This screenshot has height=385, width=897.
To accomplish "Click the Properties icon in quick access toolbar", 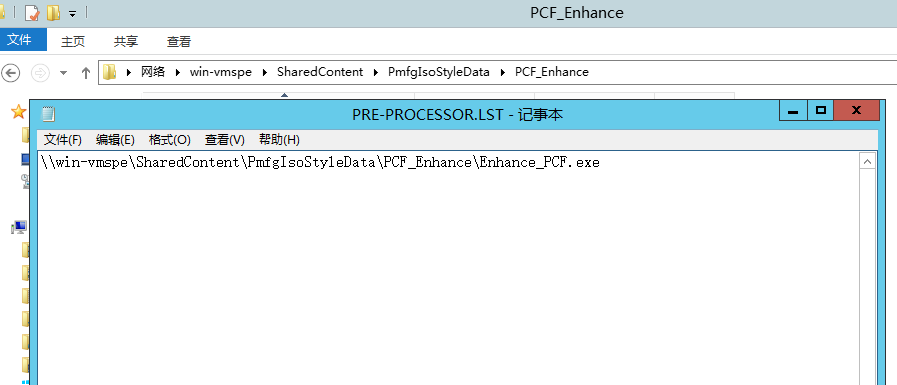I will [32, 13].
